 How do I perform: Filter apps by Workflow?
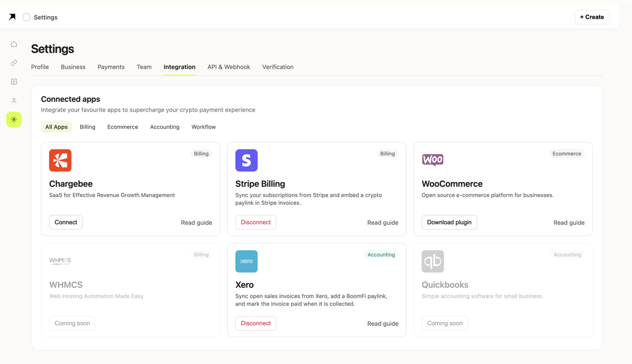point(204,126)
